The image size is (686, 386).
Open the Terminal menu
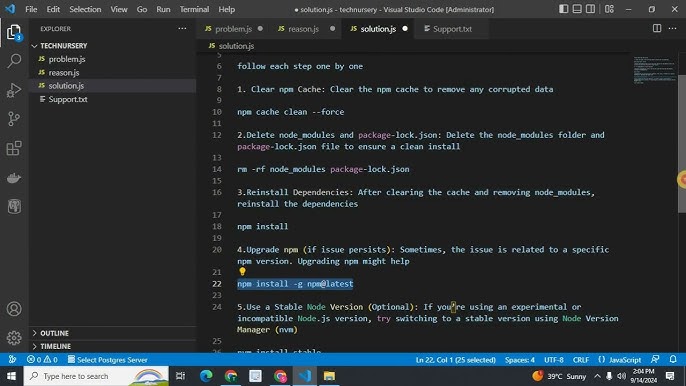[194, 9]
